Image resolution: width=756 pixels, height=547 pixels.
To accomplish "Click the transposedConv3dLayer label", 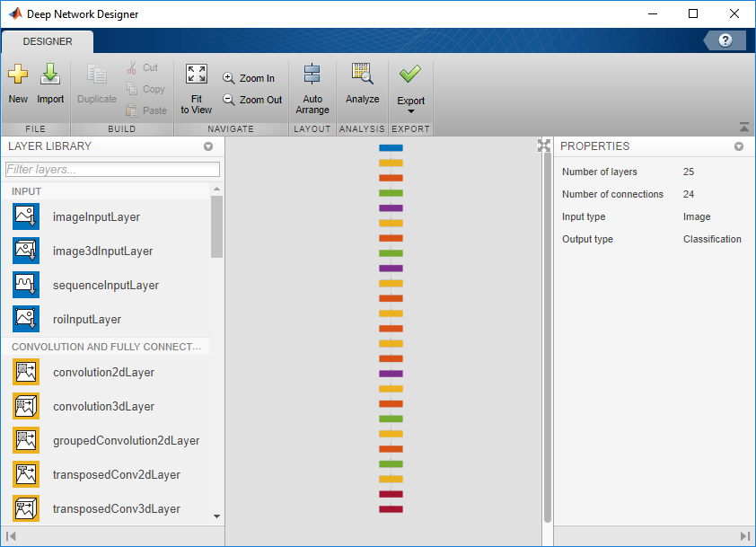I will [116, 509].
